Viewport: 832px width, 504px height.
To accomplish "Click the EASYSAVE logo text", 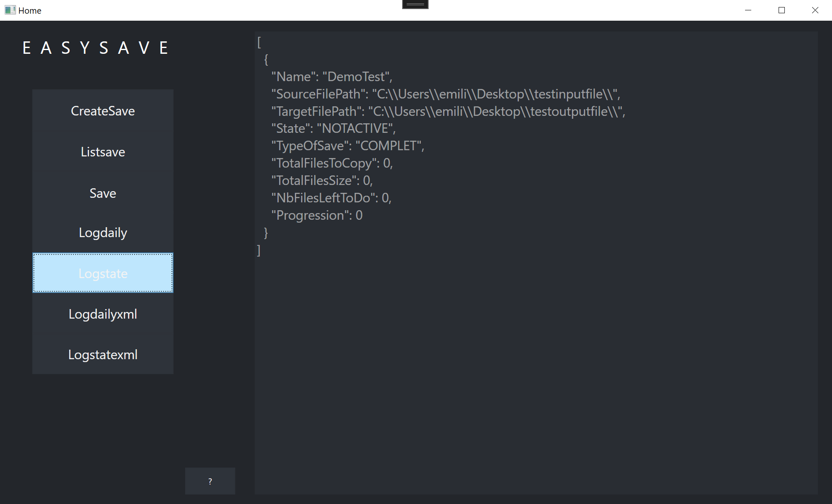I will [95, 47].
